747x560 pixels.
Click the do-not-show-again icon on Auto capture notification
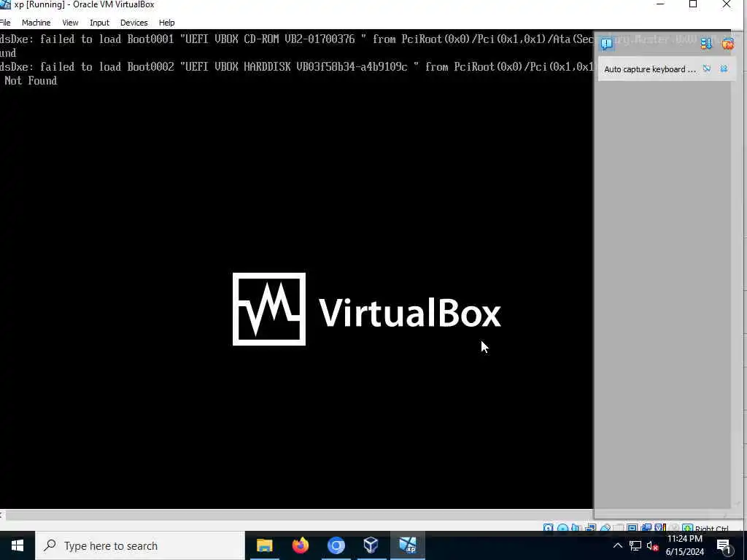pyautogui.click(x=707, y=69)
